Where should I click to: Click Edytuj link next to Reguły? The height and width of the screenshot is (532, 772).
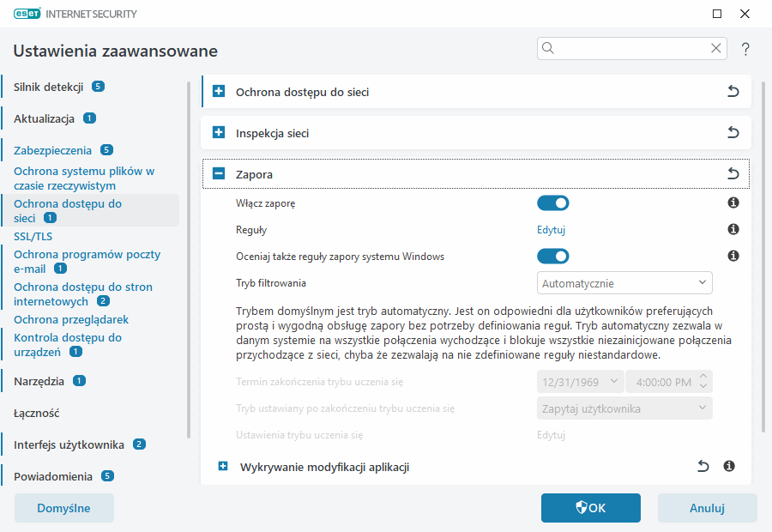click(x=551, y=230)
